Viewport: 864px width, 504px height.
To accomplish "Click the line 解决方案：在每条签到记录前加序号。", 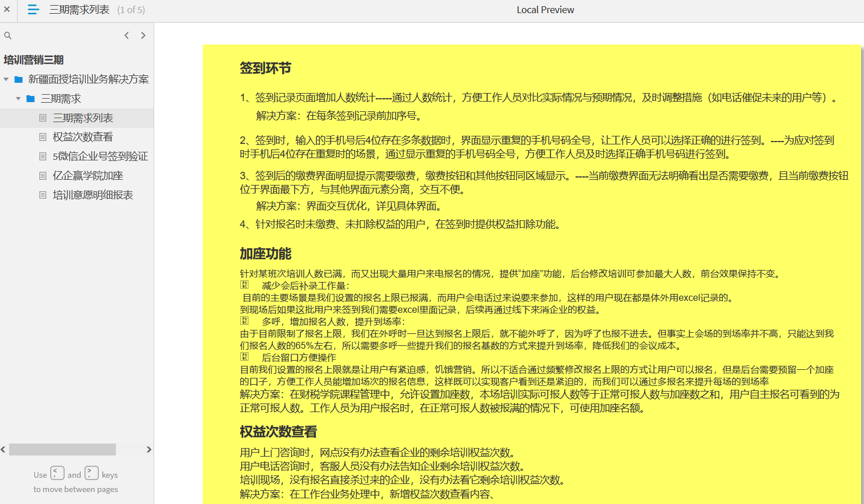I will (340, 116).
